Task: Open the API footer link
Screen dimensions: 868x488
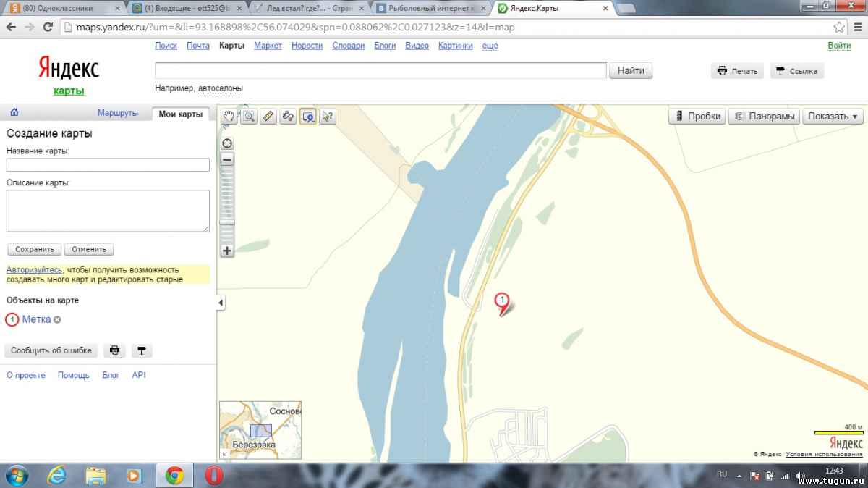Action: [139, 375]
